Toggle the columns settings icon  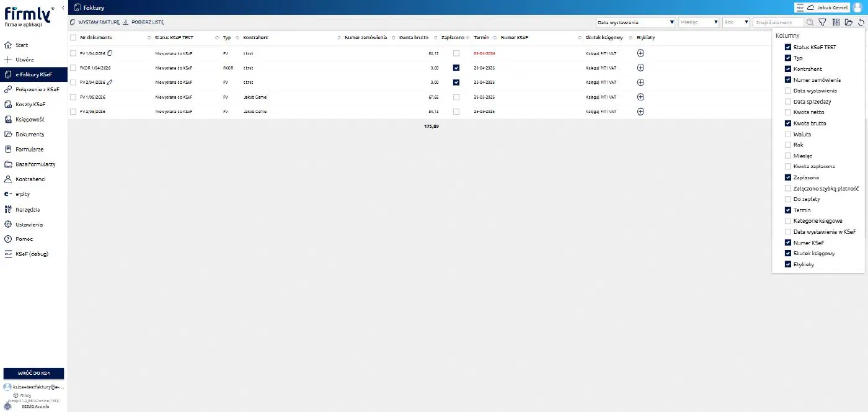pos(836,22)
